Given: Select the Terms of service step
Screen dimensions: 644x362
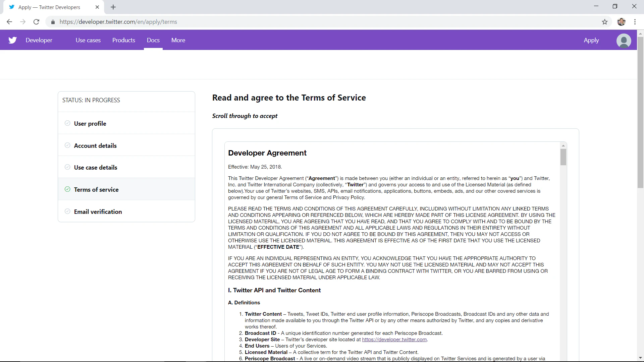Looking at the screenshot, I should (126, 189).
